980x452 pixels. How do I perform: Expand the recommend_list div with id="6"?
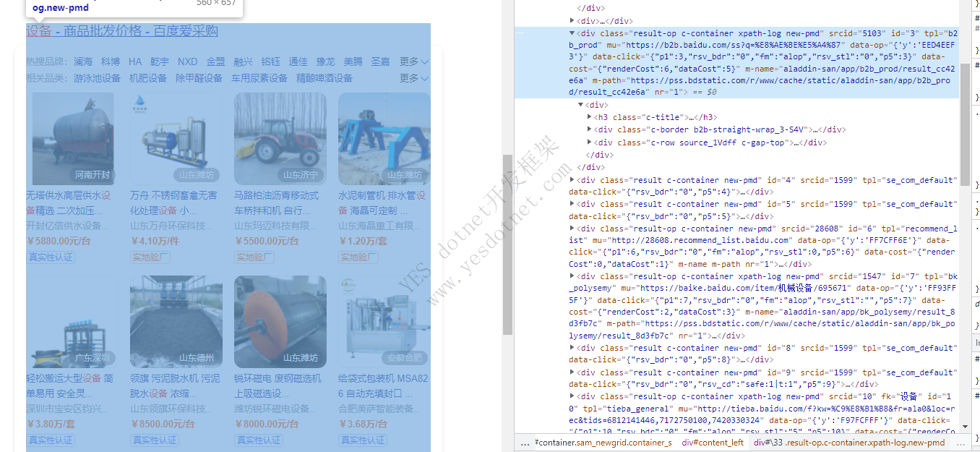point(572,228)
